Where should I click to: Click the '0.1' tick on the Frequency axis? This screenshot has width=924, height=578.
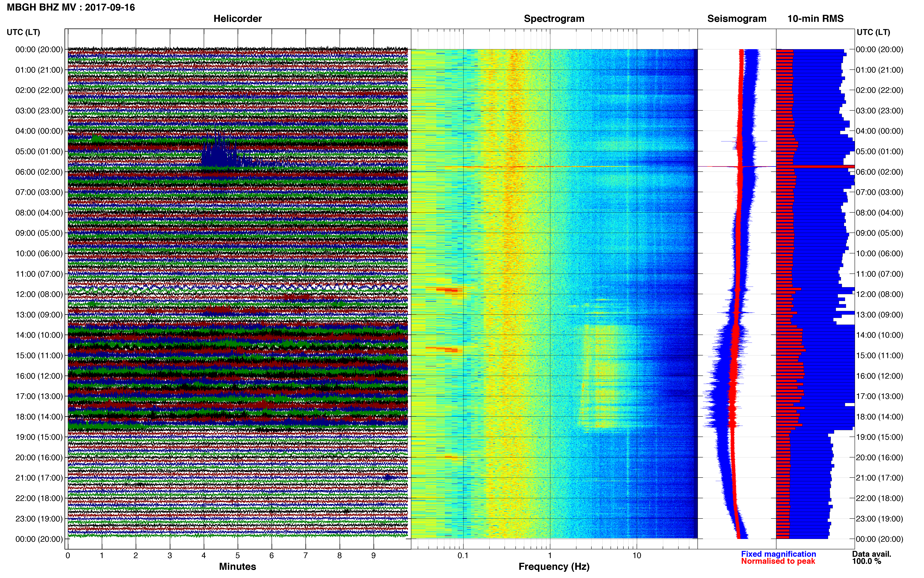[463, 555]
